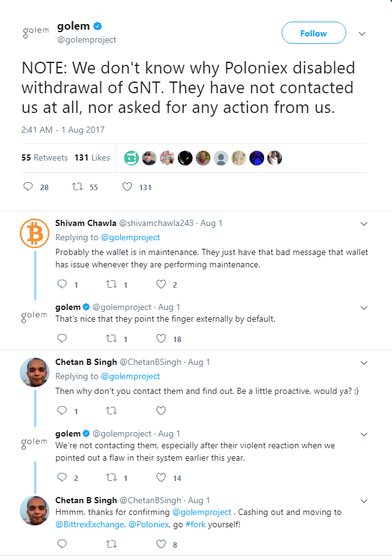Retweet Chetan B Singh's first reply
The height and width of the screenshot is (560, 392).
111,410
